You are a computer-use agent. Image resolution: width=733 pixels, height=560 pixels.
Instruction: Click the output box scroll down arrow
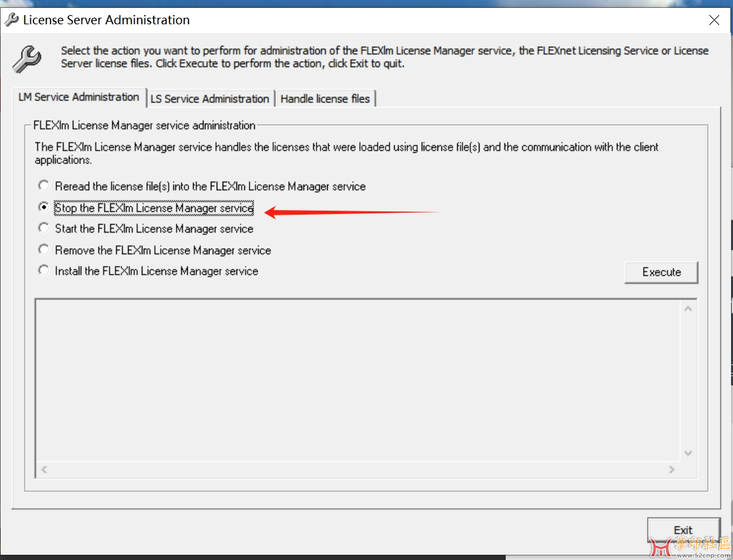point(688,453)
